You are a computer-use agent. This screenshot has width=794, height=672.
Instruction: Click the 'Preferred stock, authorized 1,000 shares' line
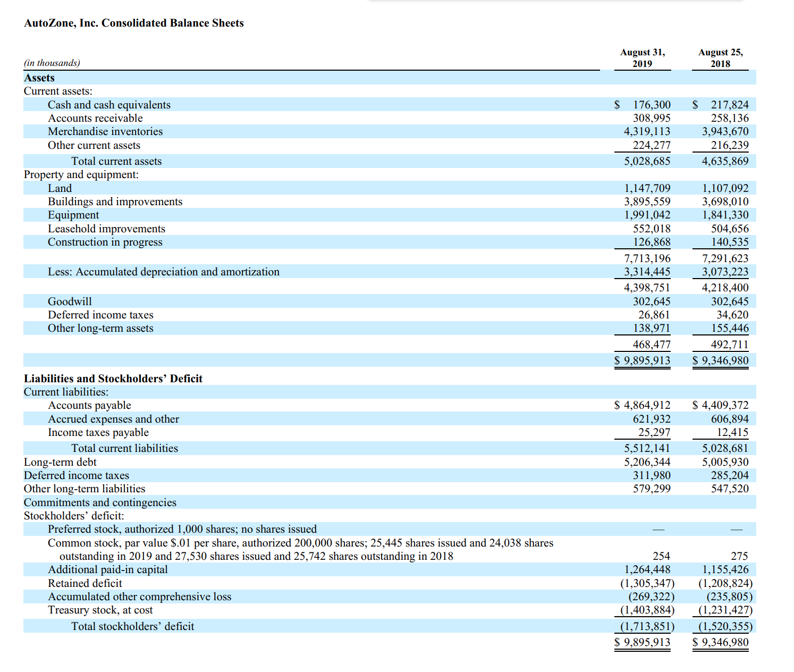pyautogui.click(x=182, y=529)
